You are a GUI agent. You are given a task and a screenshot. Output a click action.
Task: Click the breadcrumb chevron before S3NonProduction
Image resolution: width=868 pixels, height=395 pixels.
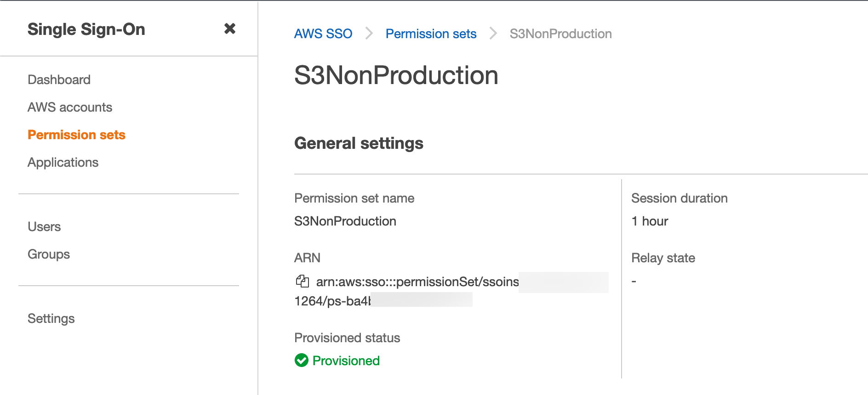pos(493,34)
